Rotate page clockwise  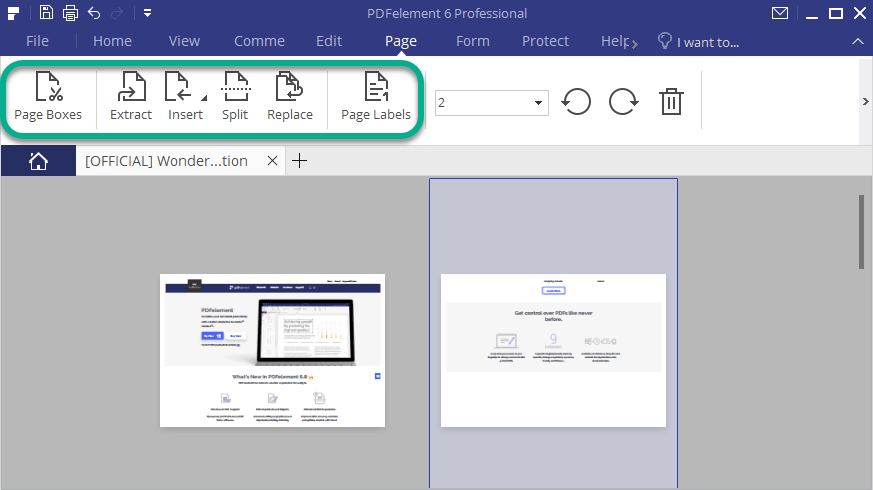(x=624, y=102)
